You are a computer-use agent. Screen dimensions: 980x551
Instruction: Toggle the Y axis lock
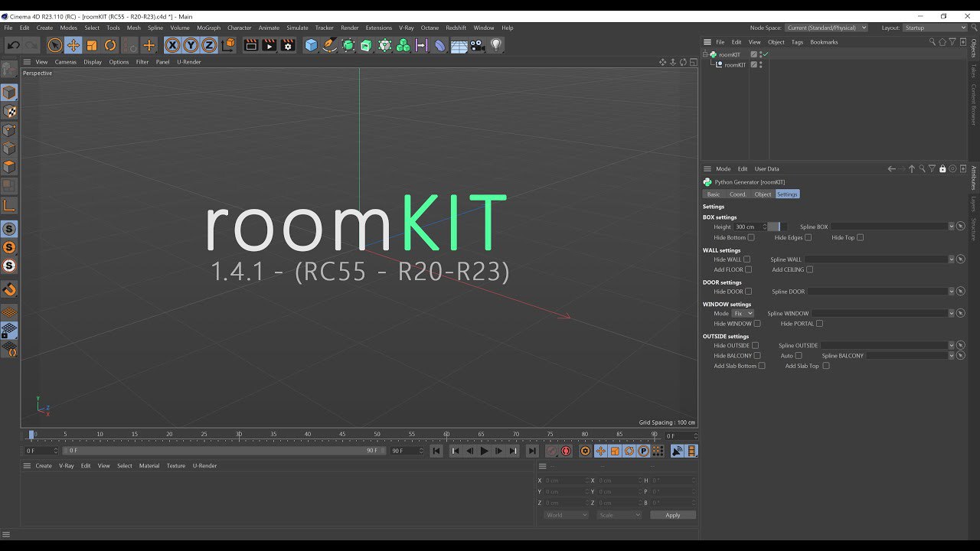coord(191,45)
